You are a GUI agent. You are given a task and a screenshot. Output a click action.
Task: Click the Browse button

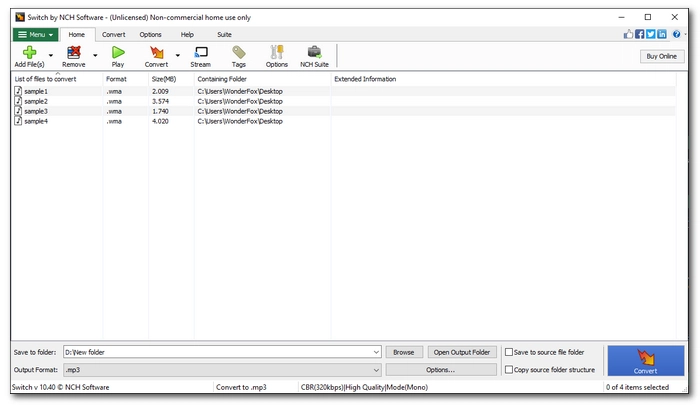click(x=404, y=352)
